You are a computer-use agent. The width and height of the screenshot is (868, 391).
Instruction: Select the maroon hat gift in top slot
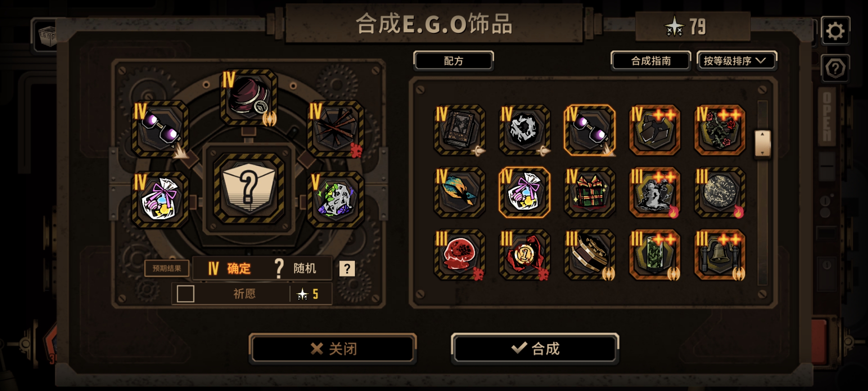pyautogui.click(x=249, y=97)
